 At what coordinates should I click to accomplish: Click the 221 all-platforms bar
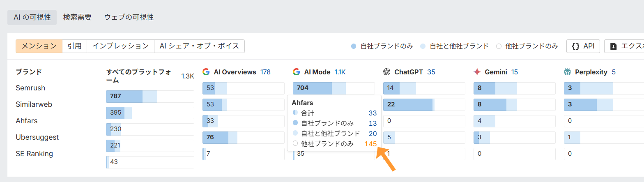[x=150, y=146]
